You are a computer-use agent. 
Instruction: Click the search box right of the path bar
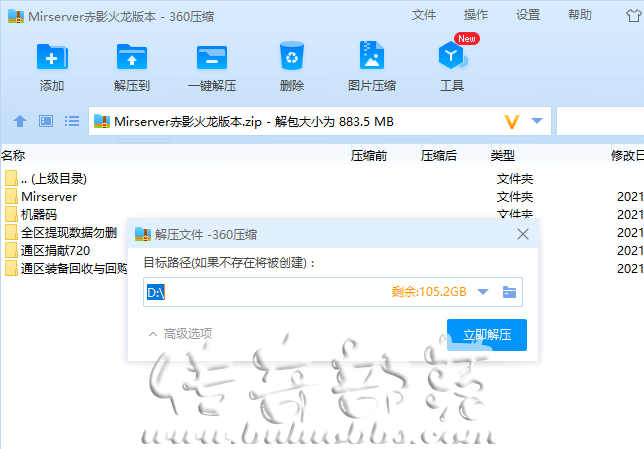pyautogui.click(x=600, y=121)
